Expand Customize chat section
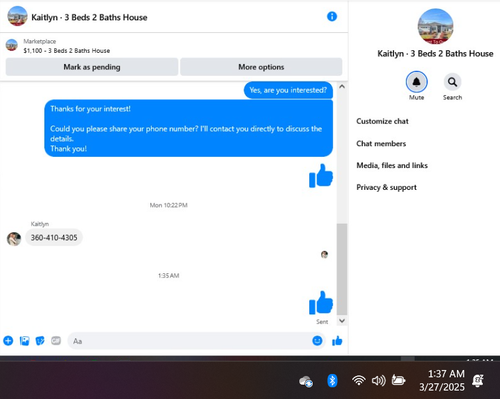This screenshot has height=399, width=500. point(382,121)
